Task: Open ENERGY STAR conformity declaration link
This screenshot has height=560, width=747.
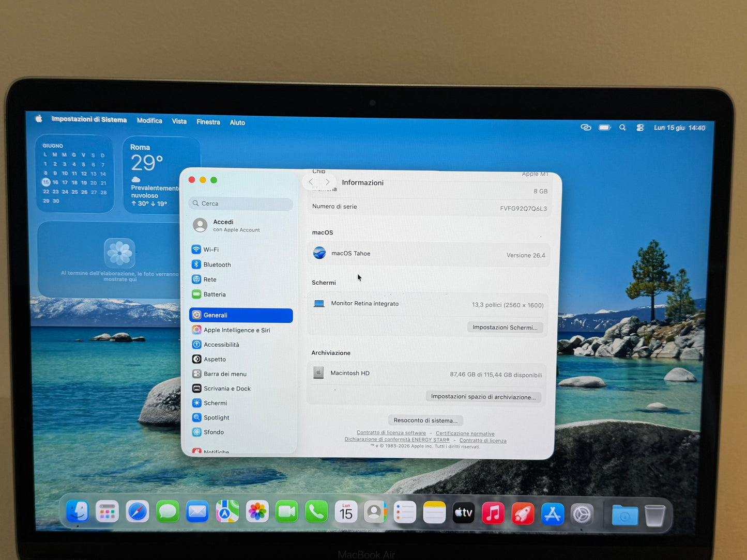Action: [x=397, y=440]
